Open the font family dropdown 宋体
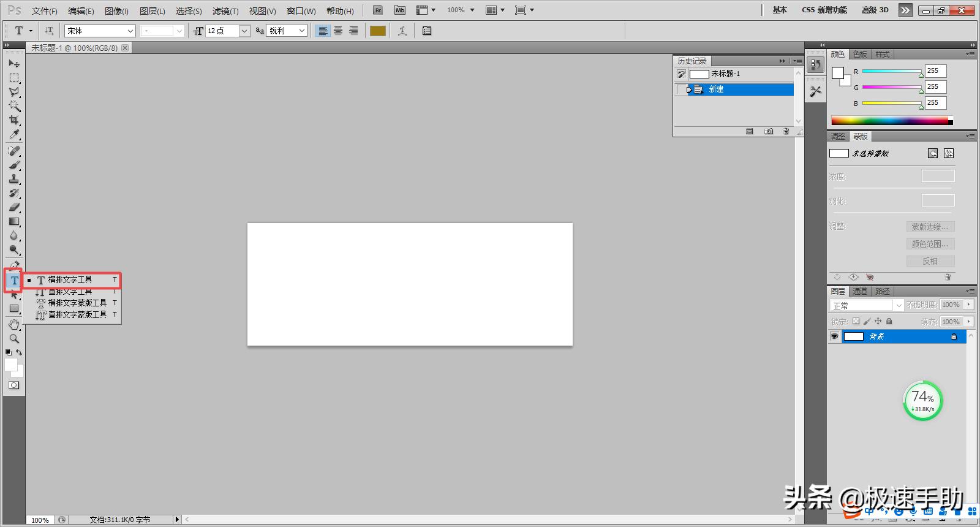Screen dimensions: 980x527 [100, 31]
